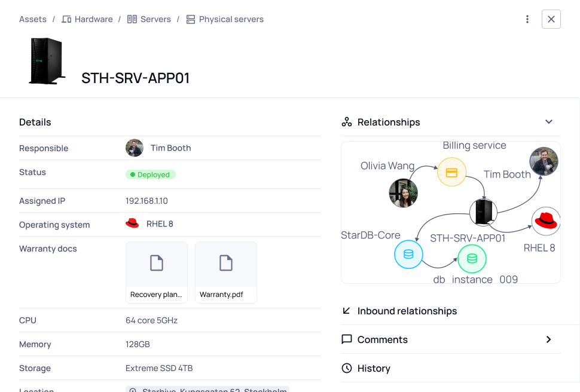Screen dimensions: 580x392
Task: Click the RHEL 8 red hat graph node
Action: (x=545, y=221)
